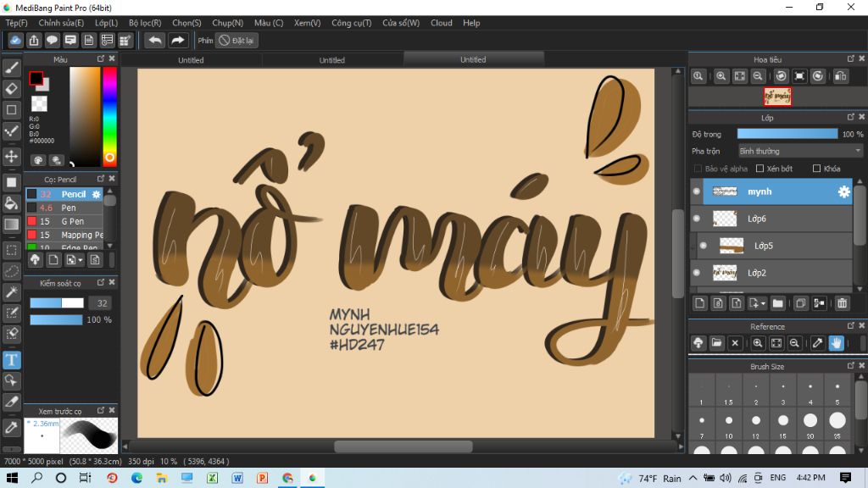Tick the Khóa lock checkbox
The width and height of the screenshot is (868, 488).
pyautogui.click(x=816, y=169)
